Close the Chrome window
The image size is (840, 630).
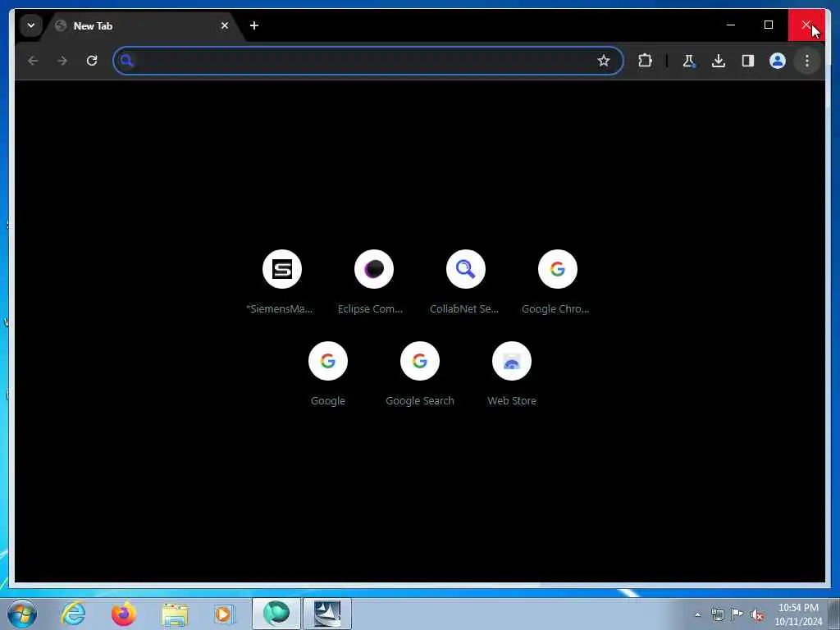click(x=806, y=25)
